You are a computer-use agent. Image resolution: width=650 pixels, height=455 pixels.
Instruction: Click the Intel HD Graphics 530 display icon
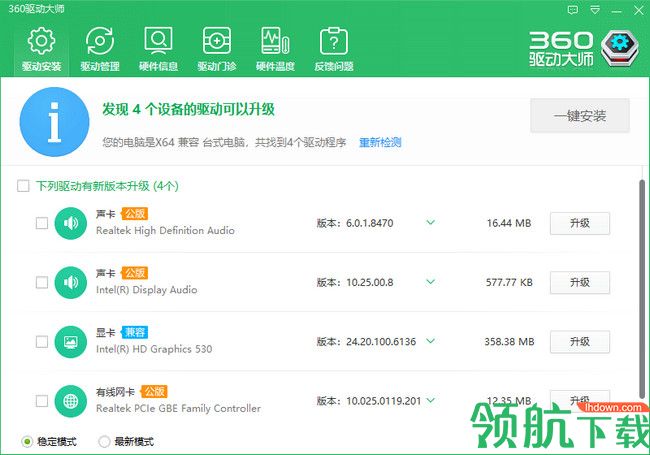(x=70, y=342)
